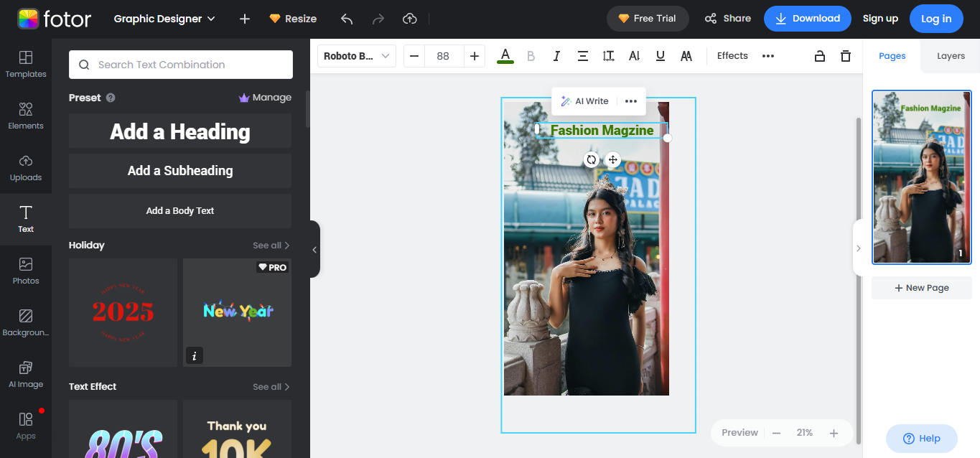Toggle italic formatting
Image resolution: width=980 pixels, height=458 pixels.
click(x=556, y=56)
